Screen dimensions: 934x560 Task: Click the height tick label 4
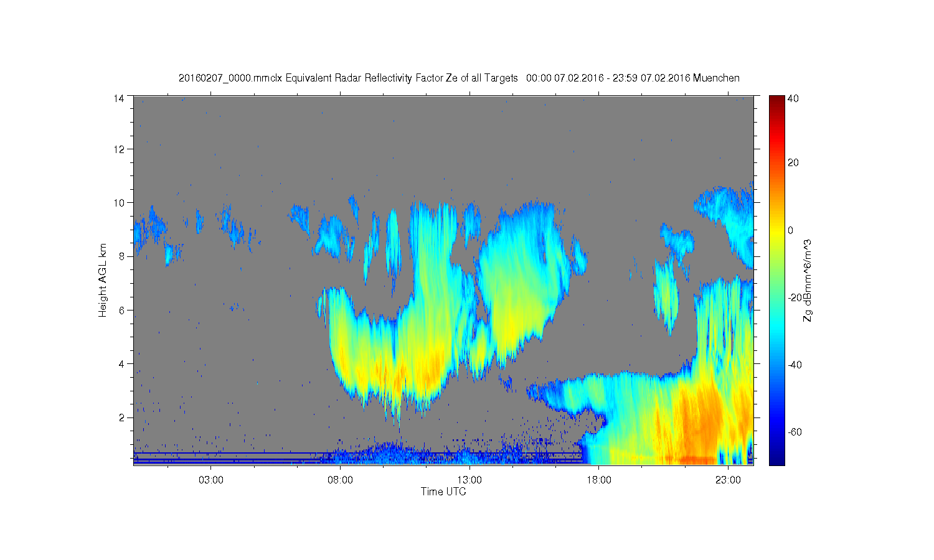122,363
